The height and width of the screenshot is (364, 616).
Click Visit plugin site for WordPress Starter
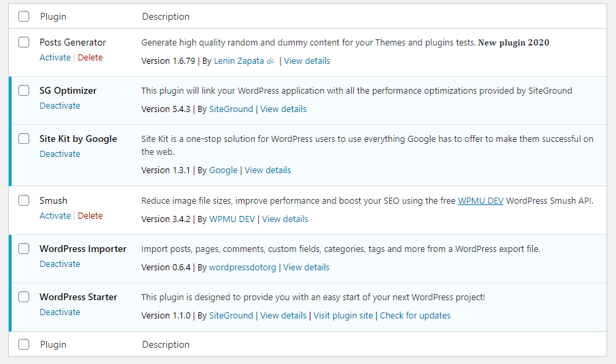click(343, 316)
